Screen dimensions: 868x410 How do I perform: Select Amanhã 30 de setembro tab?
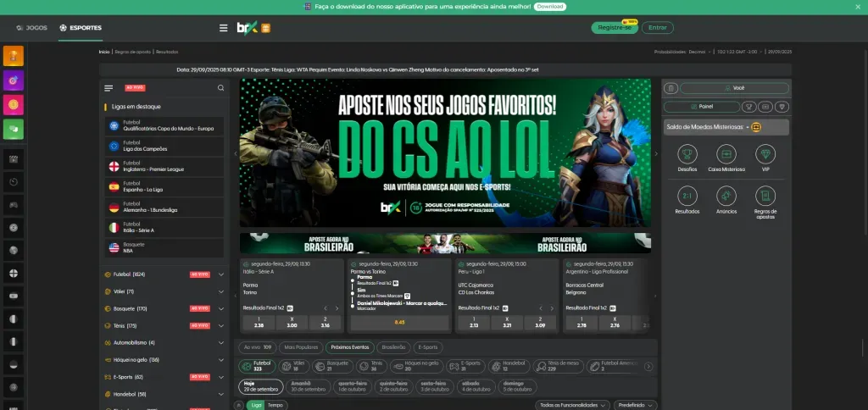pyautogui.click(x=307, y=386)
